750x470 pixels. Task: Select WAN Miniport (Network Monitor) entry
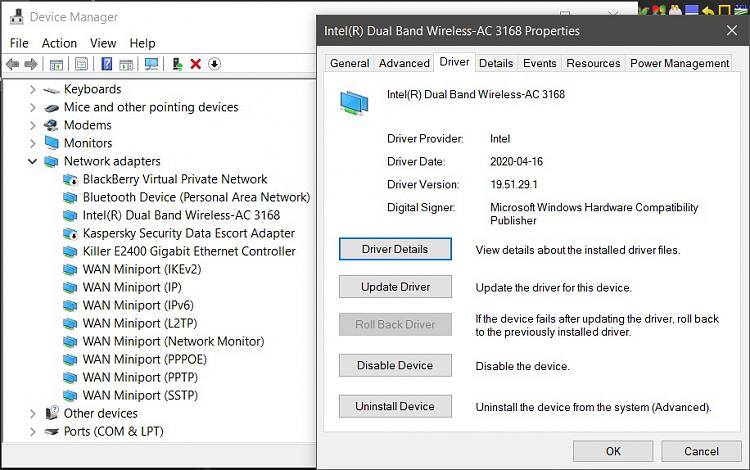pyautogui.click(x=173, y=342)
